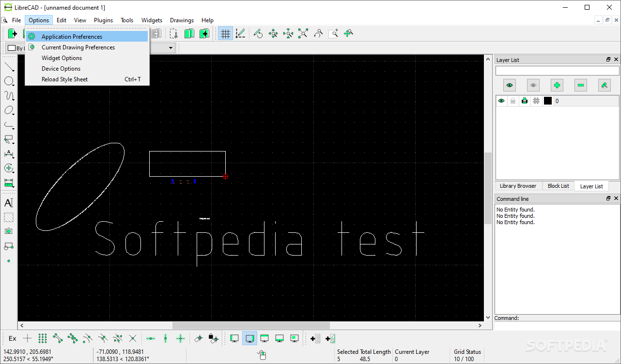Open the Curve tools flyout
The image size is (621, 364).
tap(9, 96)
